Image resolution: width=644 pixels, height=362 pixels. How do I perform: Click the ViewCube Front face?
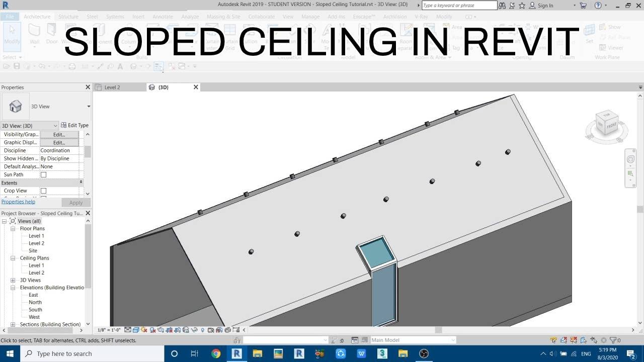611,126
